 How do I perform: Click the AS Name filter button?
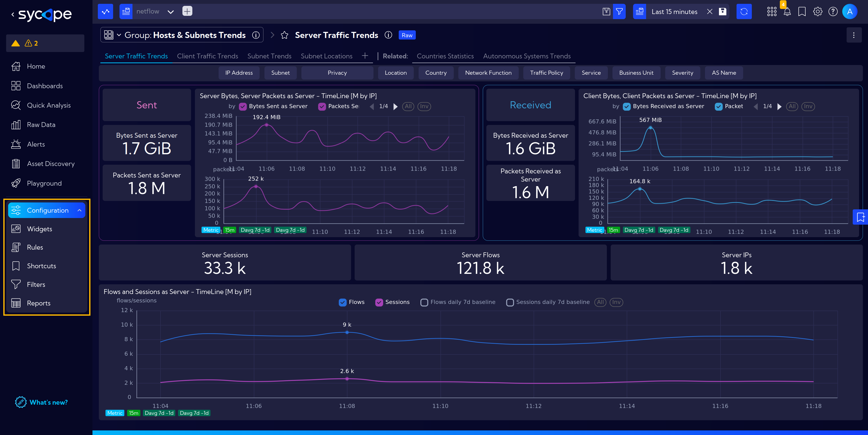click(x=724, y=73)
